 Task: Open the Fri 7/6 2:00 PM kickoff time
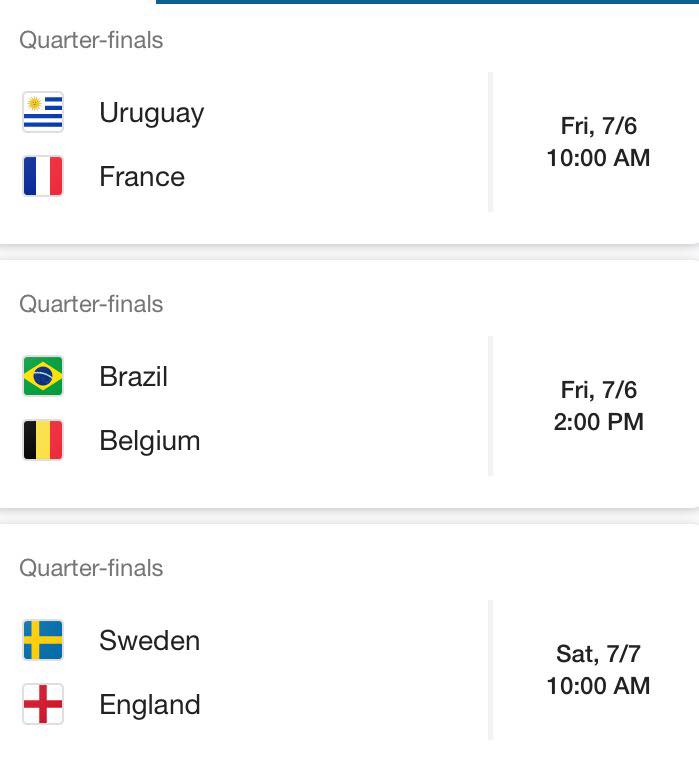598,406
